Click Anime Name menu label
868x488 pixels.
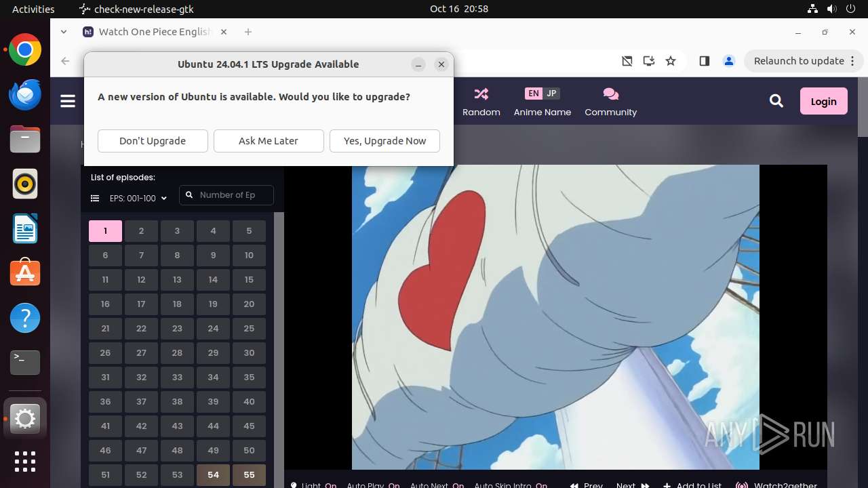(542, 112)
